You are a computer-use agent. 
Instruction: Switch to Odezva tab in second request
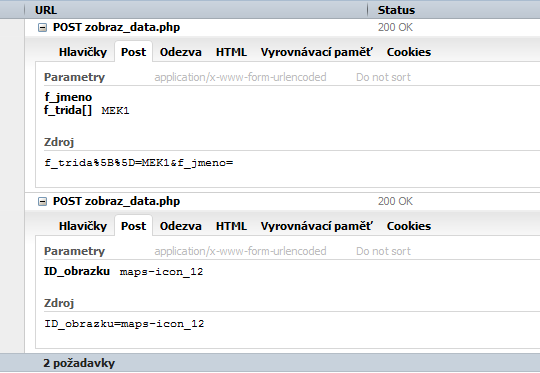(x=180, y=226)
